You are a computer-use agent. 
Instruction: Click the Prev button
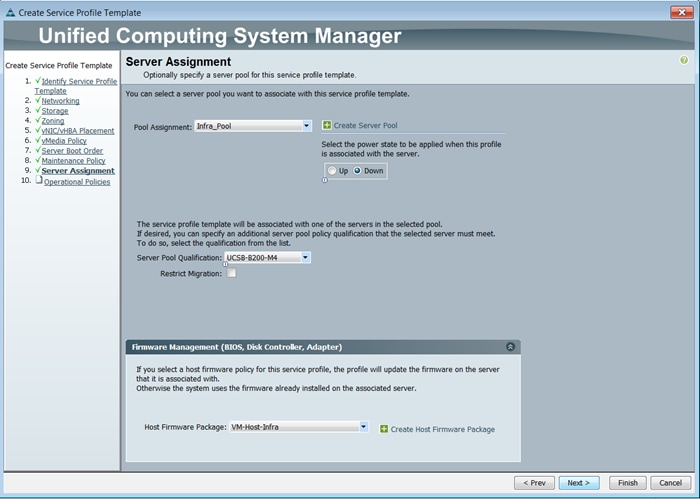(x=534, y=483)
